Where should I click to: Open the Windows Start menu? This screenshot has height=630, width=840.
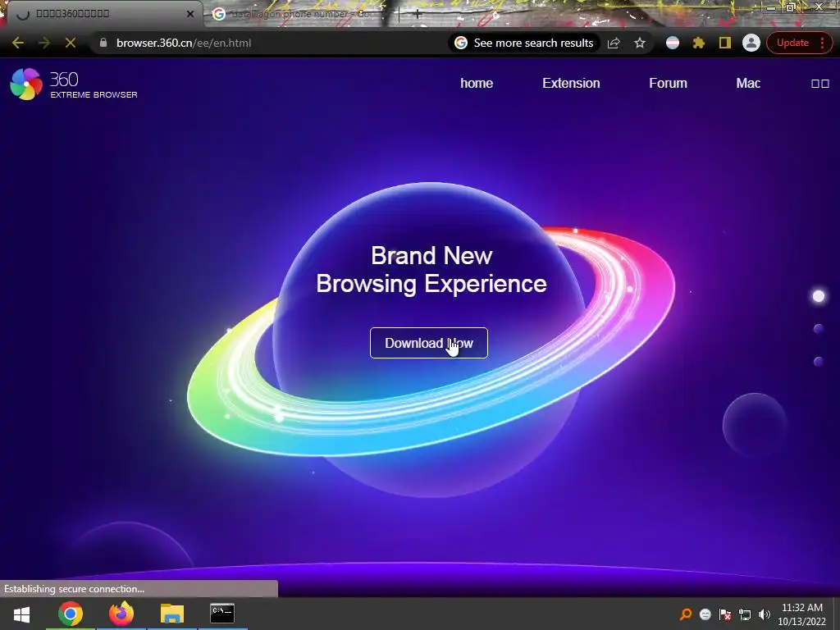click(21, 614)
